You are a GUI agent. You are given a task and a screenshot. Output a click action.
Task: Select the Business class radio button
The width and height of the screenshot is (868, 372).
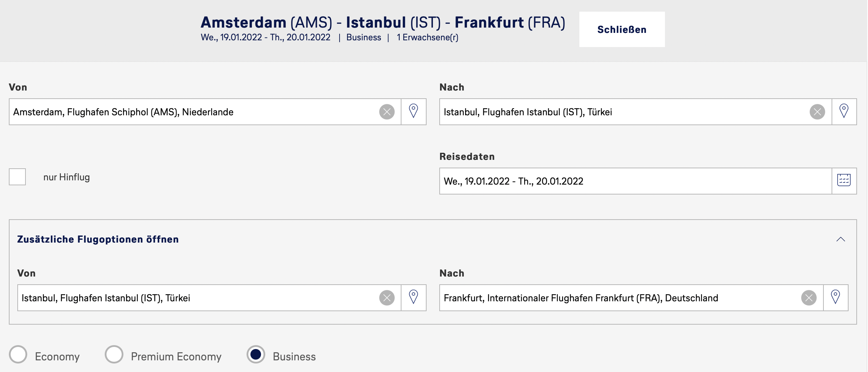pos(256,354)
